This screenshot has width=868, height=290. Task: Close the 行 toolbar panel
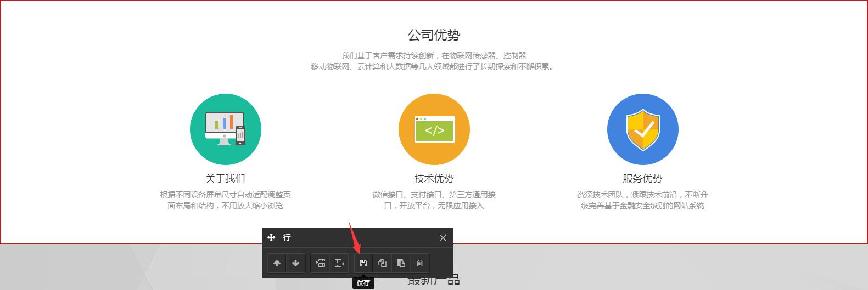tap(443, 237)
